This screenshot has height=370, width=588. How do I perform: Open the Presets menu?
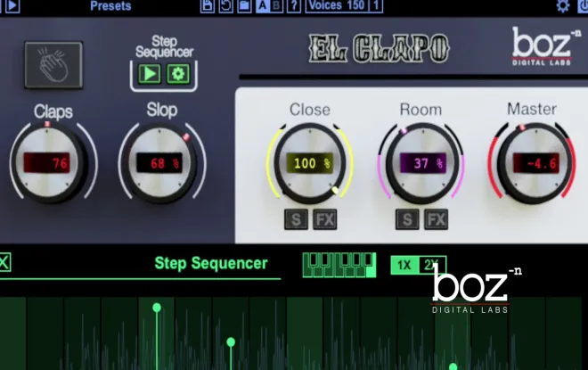110,6
